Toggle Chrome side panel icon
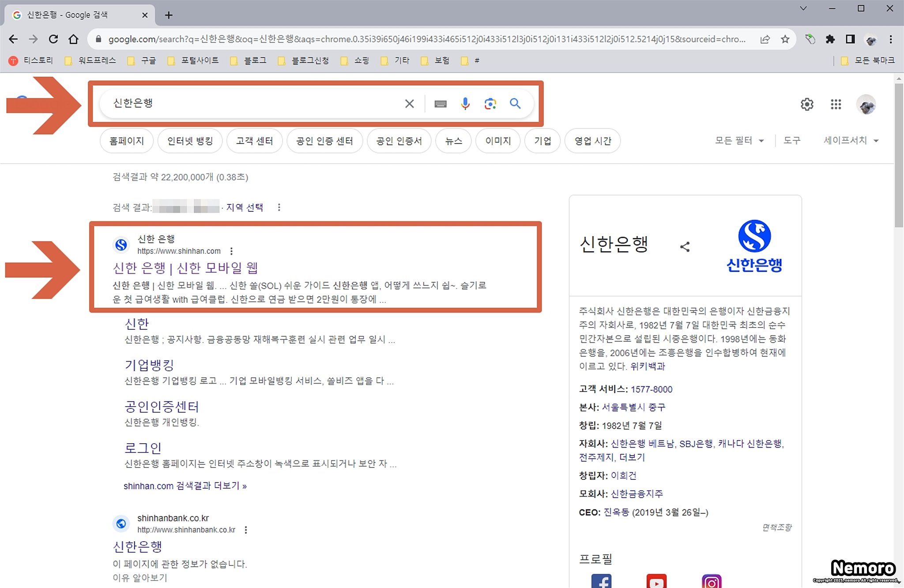 [850, 39]
